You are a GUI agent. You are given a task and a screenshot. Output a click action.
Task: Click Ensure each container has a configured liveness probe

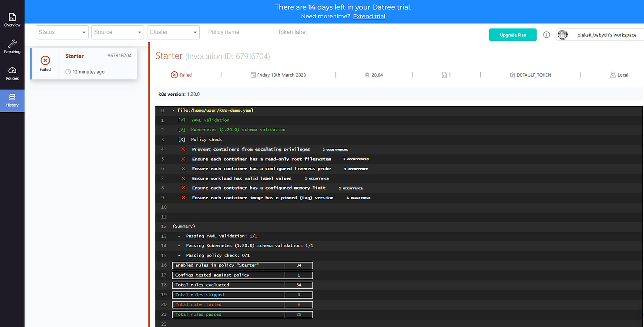click(262, 168)
